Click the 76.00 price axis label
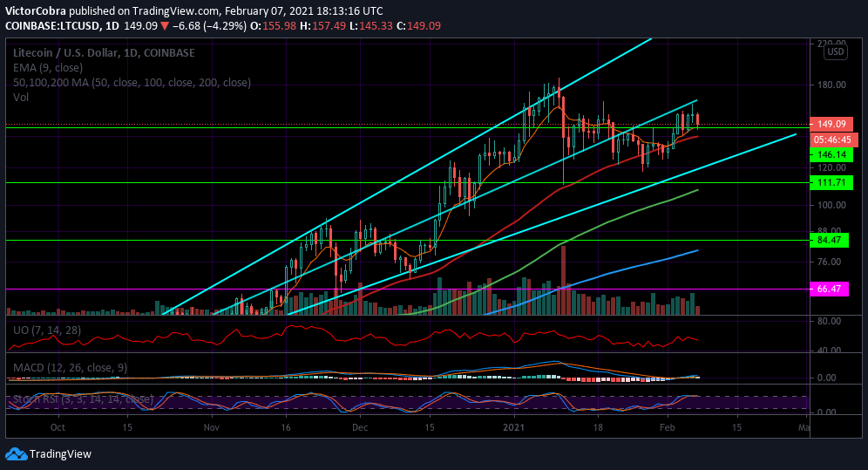This screenshot has height=470, width=868. 829,262
